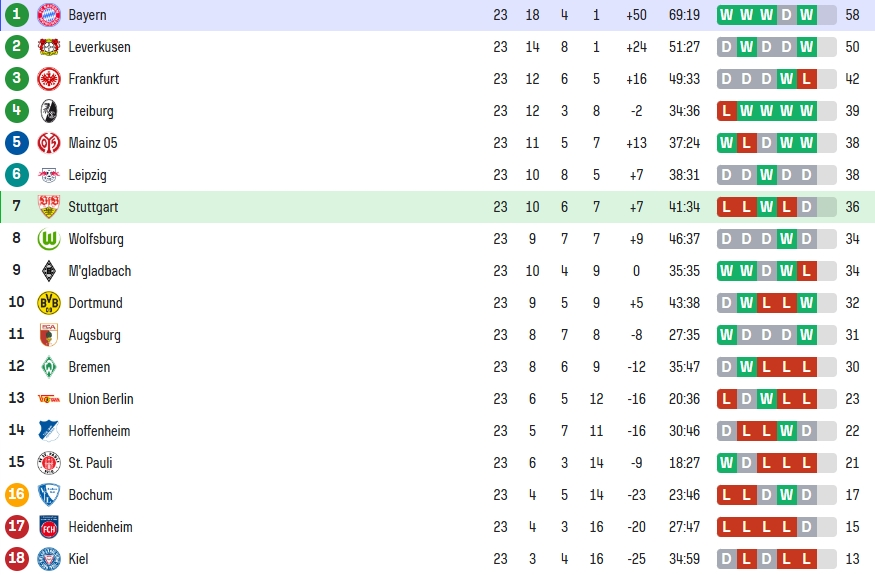Image resolution: width=875 pixels, height=575 pixels.
Task: Select the Frankfurt eagle crest
Action: pos(49,79)
